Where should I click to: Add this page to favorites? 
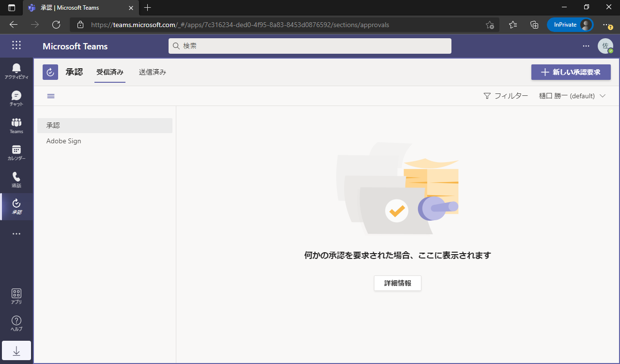point(490,25)
